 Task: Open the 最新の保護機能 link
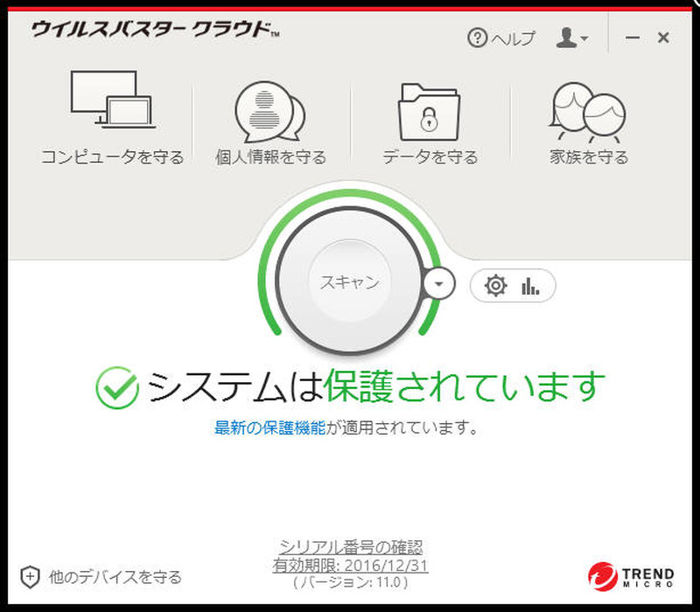tap(269, 428)
